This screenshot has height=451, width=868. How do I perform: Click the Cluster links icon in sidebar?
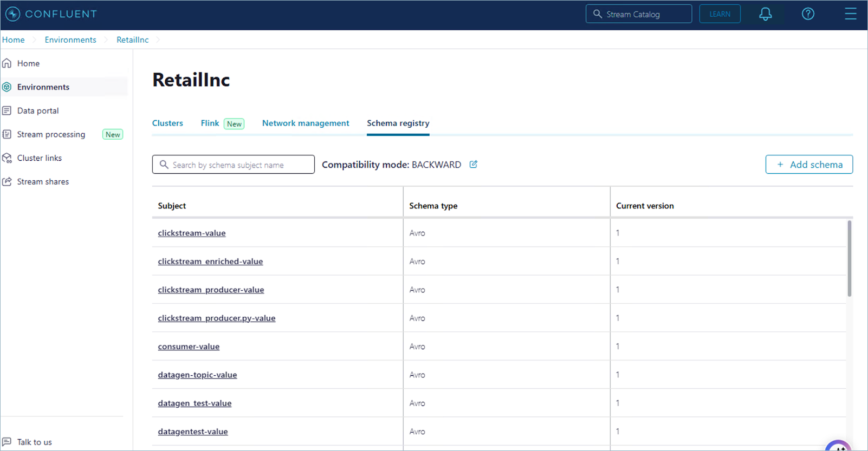[7, 158]
